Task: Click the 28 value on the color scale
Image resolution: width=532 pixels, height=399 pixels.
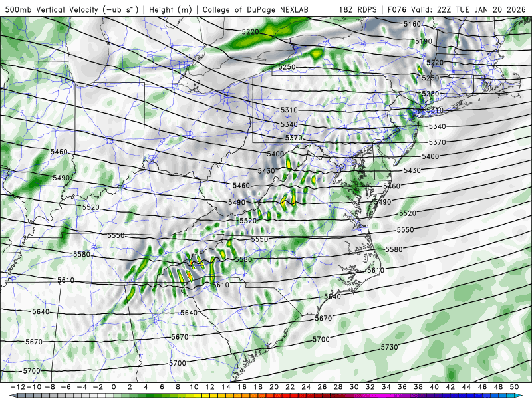Action: coord(338,387)
